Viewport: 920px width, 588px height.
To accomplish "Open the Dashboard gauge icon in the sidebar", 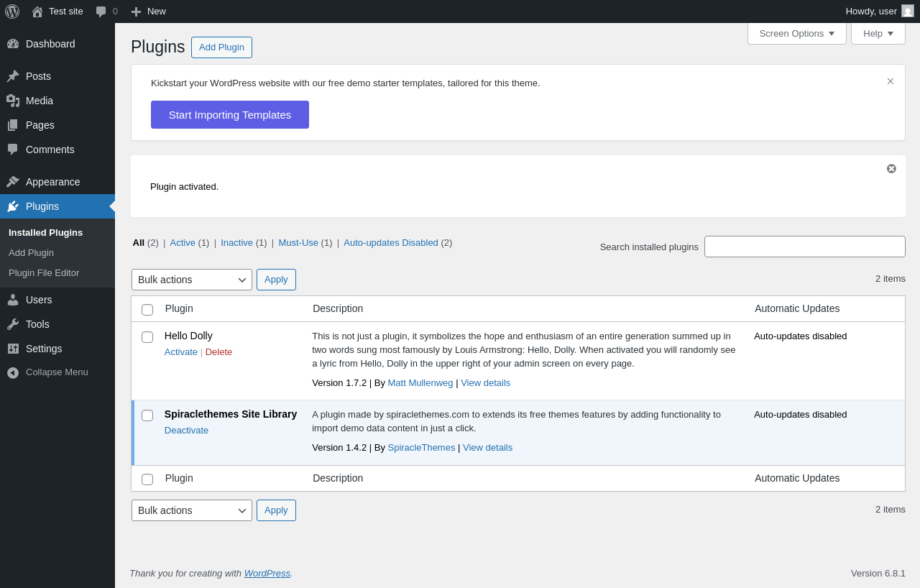I will [x=13, y=44].
